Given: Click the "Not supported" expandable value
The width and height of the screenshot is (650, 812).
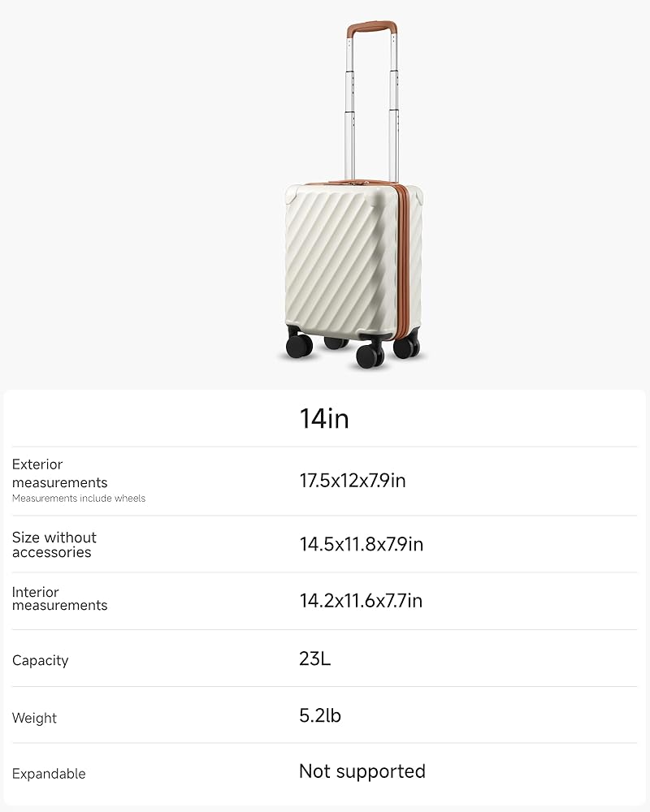Looking at the screenshot, I should [x=362, y=771].
